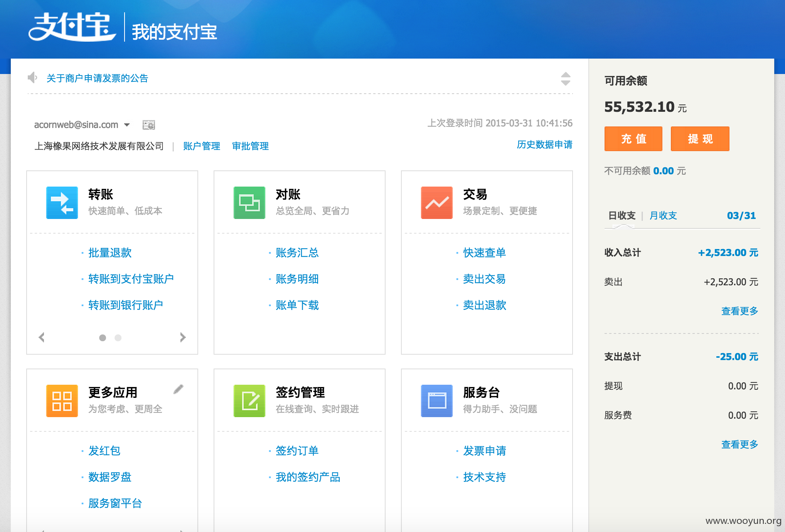Select the second pagination dot in 转账 card

coord(118,338)
